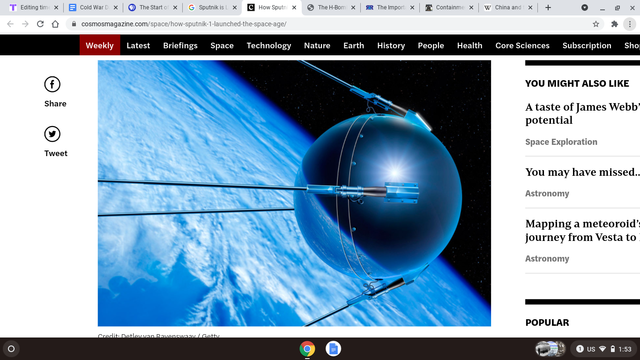Open Chrome from the shelf
Viewport: 640px width, 360px height.
(307, 349)
